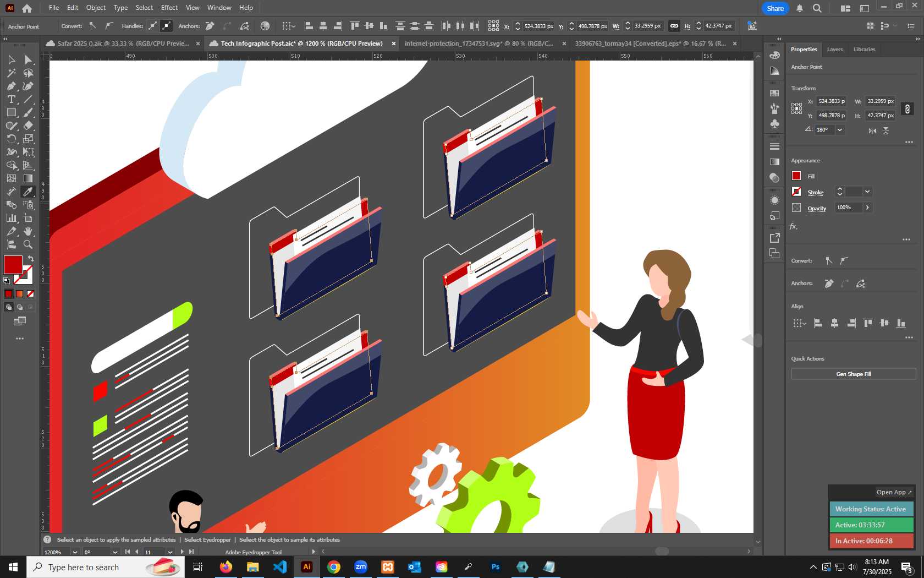Select the Paintbrush tool
Screen dimensions: 924x578
pyautogui.click(x=28, y=112)
